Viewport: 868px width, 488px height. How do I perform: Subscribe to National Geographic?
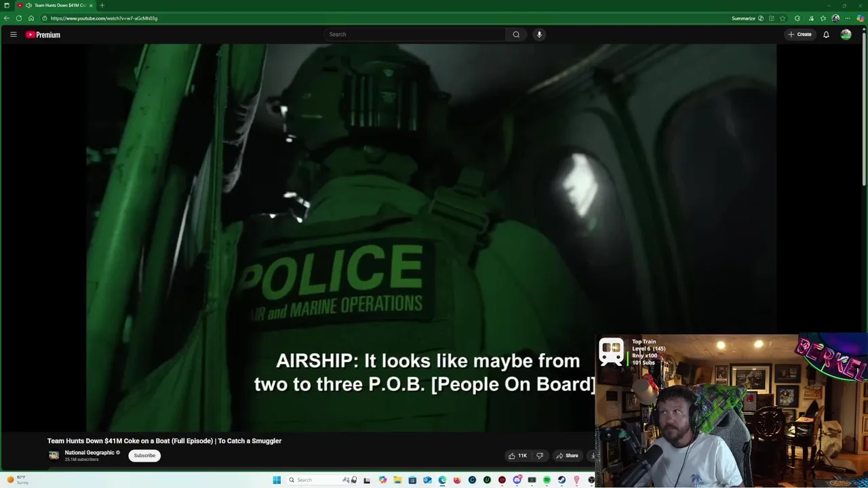pos(144,455)
